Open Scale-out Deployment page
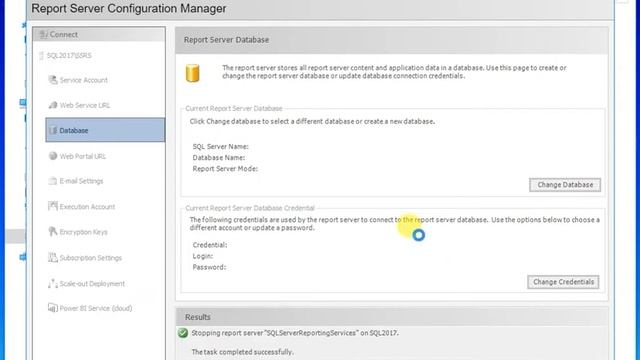This screenshot has height=360, width=640. 92,284
